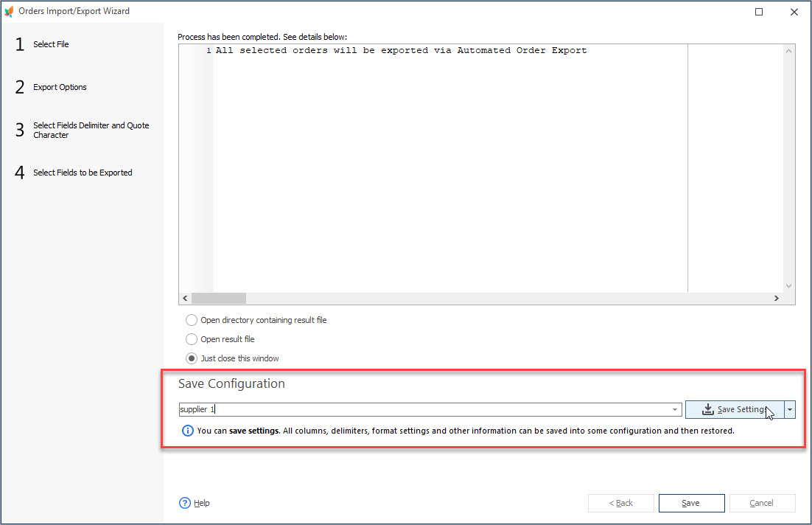The height and width of the screenshot is (525, 812).
Task: Click the Help question mark icon
Action: (x=185, y=503)
